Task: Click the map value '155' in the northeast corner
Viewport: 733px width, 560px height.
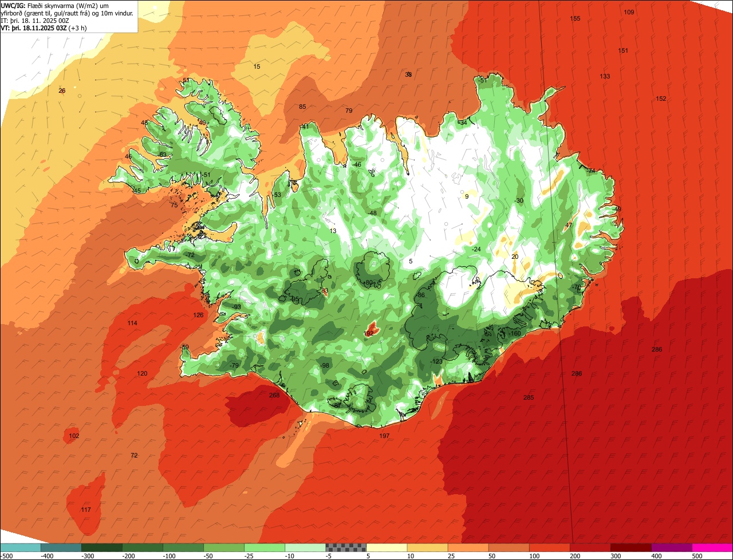Action: click(x=575, y=19)
